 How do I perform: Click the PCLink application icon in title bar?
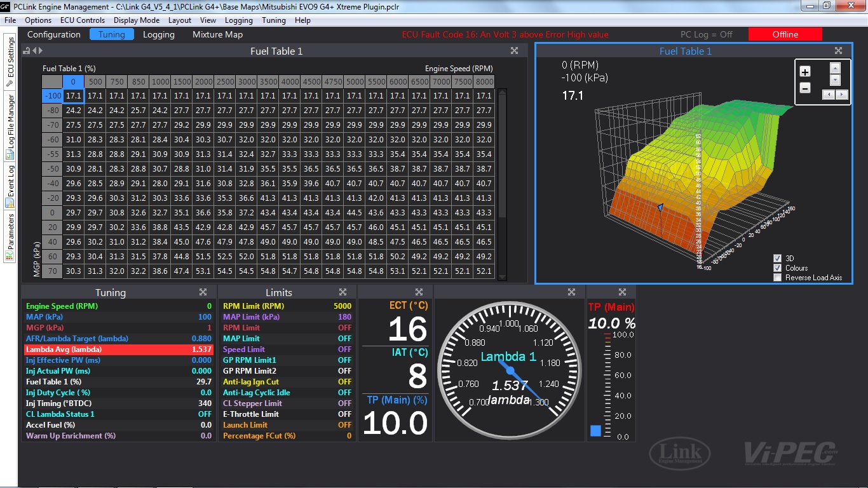coord(6,6)
